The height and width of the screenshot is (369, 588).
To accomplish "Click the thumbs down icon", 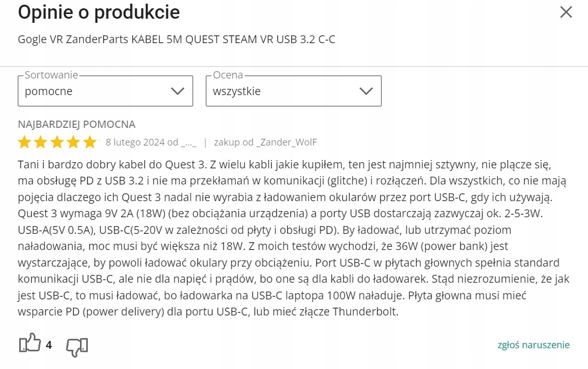I will [x=77, y=345].
